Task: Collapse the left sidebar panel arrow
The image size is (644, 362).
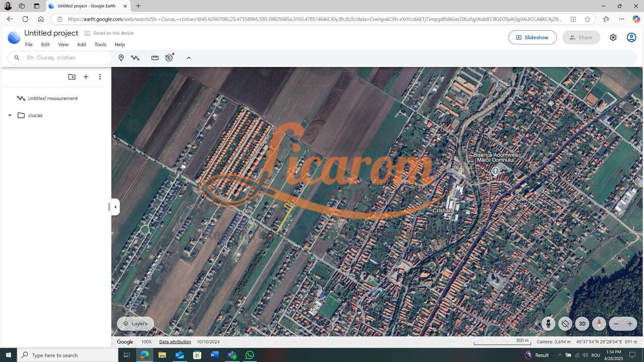Action: click(x=115, y=207)
